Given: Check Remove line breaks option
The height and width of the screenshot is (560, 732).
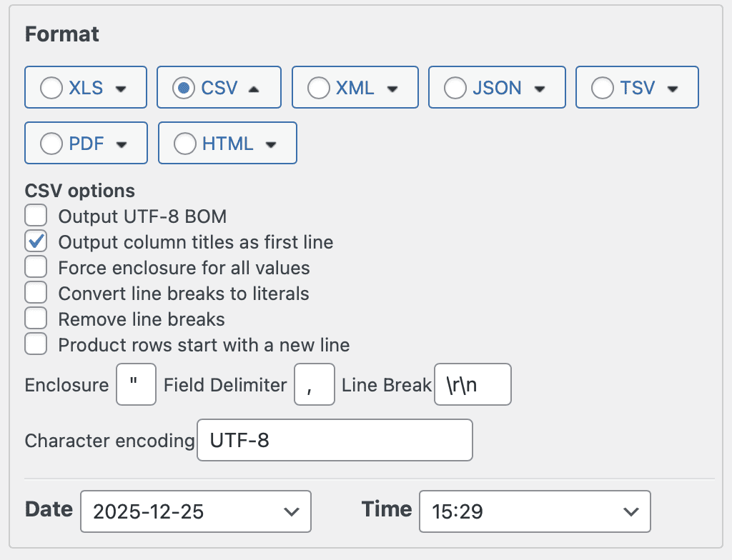Looking at the screenshot, I should (36, 319).
